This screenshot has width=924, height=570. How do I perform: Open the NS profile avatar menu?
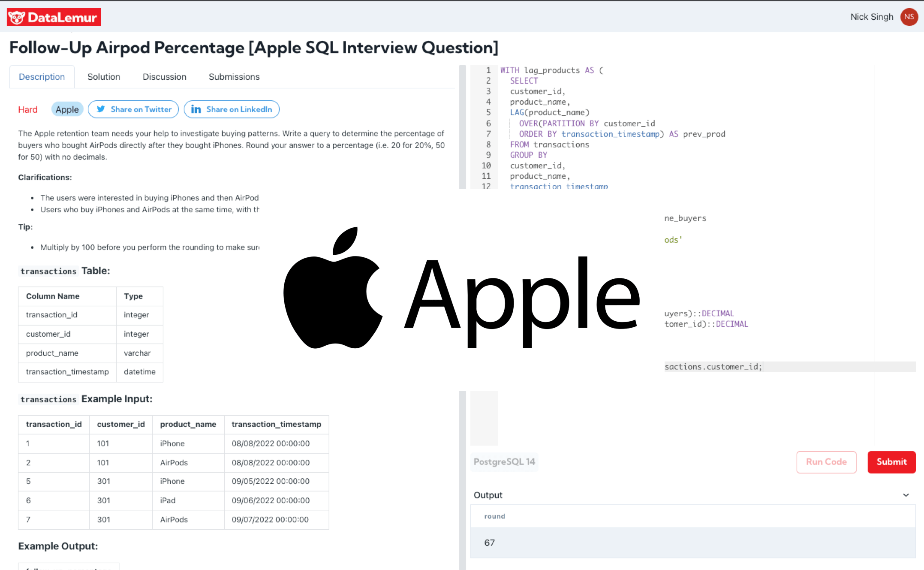909,17
